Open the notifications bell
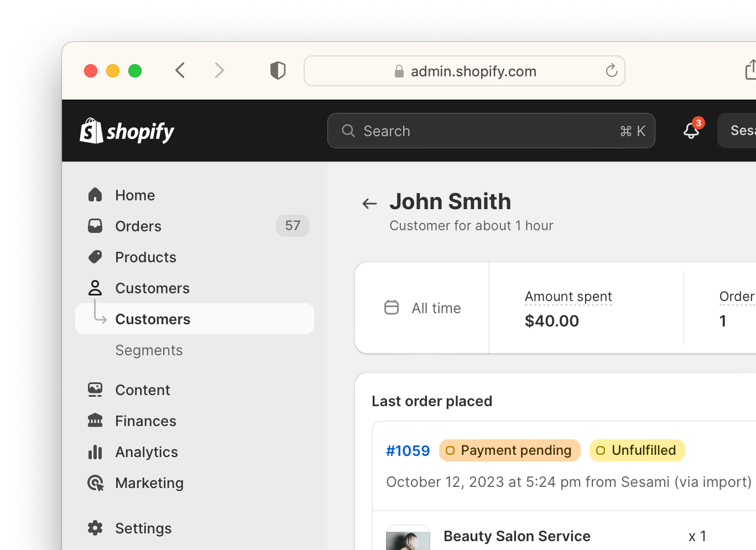The image size is (756, 550). pyautogui.click(x=691, y=131)
